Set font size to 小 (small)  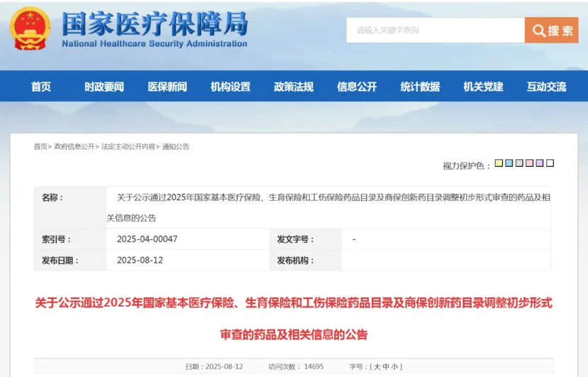[395, 367]
